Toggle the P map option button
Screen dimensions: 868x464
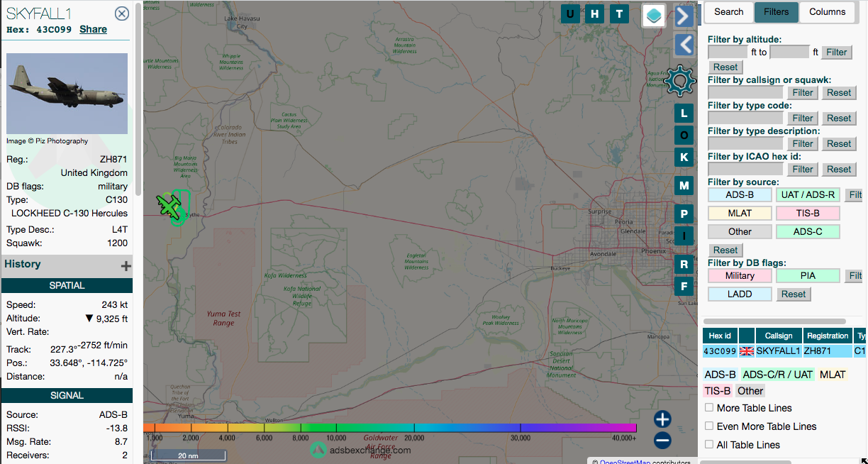click(684, 214)
